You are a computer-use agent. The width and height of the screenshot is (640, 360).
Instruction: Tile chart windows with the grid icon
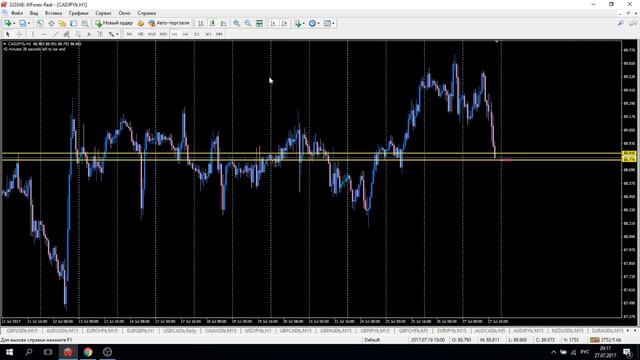pyautogui.click(x=259, y=23)
